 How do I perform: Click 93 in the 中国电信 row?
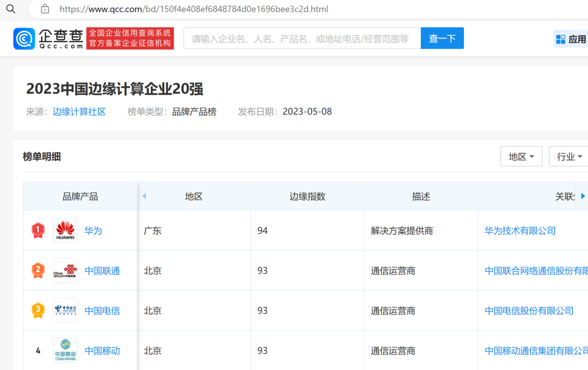click(262, 311)
